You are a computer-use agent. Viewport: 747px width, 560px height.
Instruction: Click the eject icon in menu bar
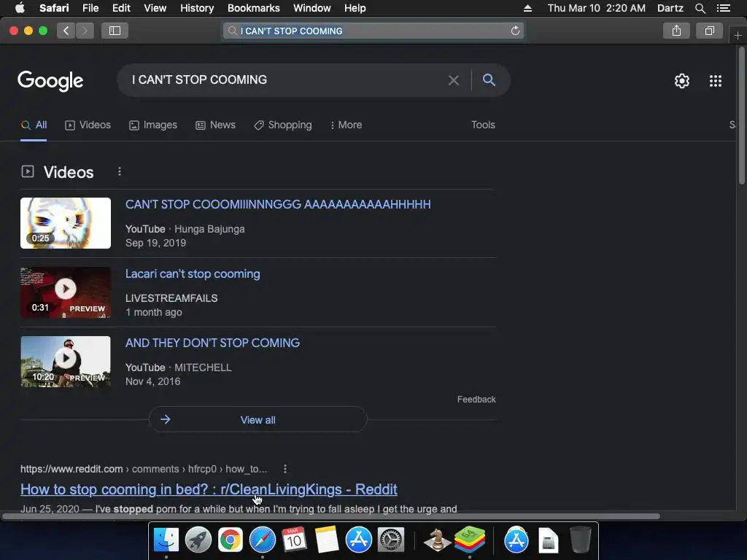(x=527, y=8)
